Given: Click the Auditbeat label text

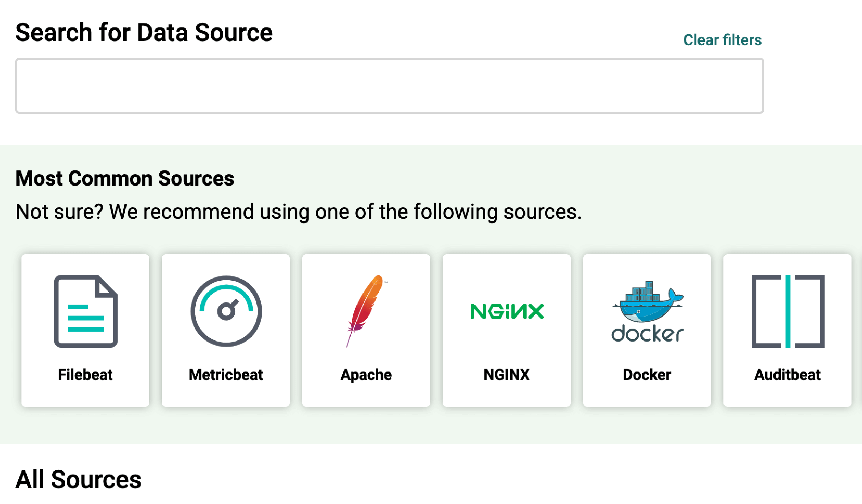Looking at the screenshot, I should click(787, 375).
